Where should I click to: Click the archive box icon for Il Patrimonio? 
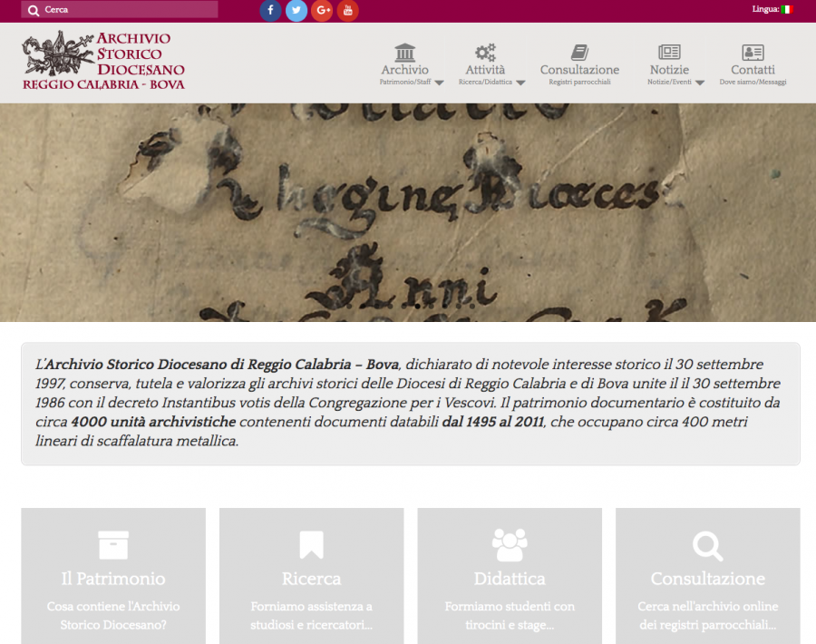pyautogui.click(x=113, y=545)
